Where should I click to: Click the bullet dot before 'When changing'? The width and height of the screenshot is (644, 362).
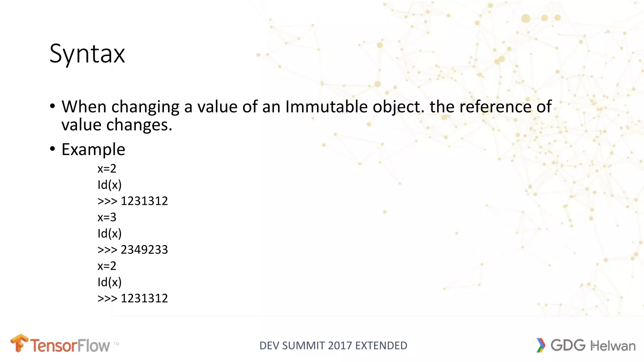click(x=53, y=106)
